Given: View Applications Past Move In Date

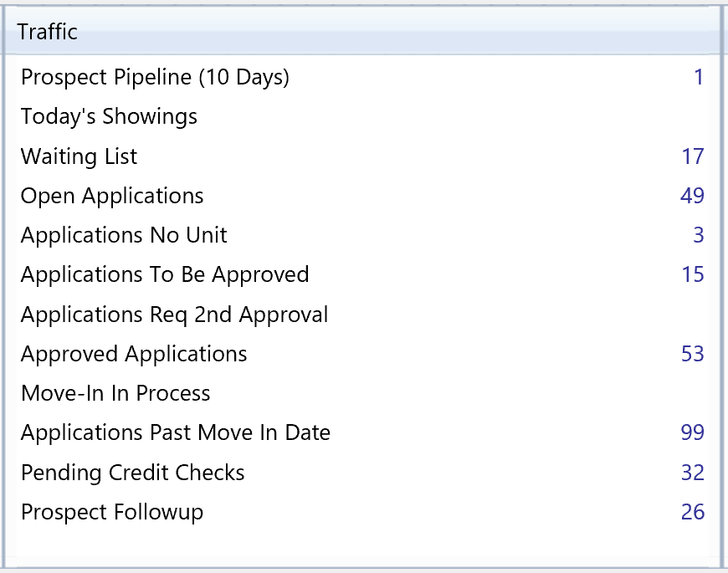Looking at the screenshot, I should [x=175, y=432].
